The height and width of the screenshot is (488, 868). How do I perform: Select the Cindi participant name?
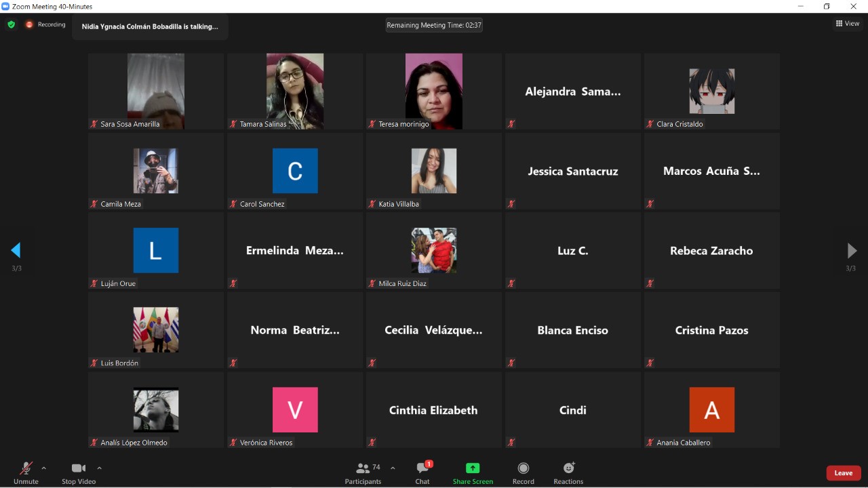click(573, 410)
